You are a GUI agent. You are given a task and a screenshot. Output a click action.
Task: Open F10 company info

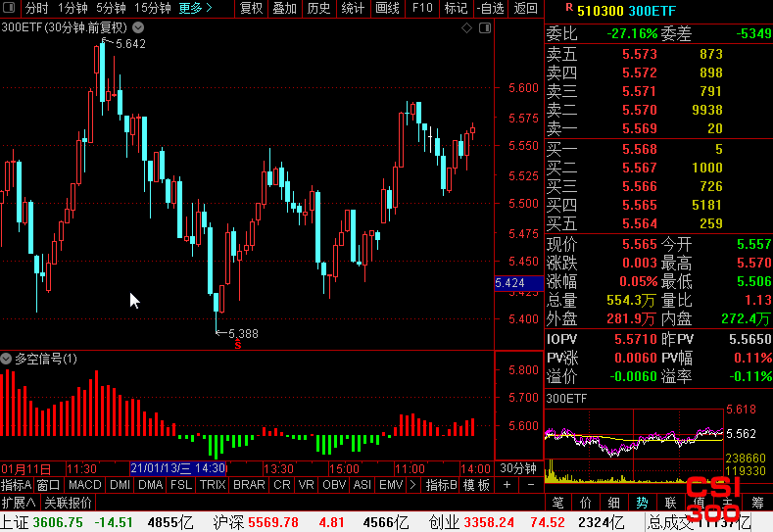pyautogui.click(x=422, y=8)
